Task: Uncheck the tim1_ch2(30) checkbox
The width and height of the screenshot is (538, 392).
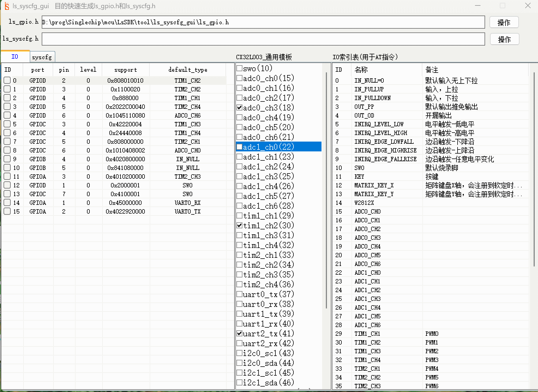Action: (x=239, y=225)
